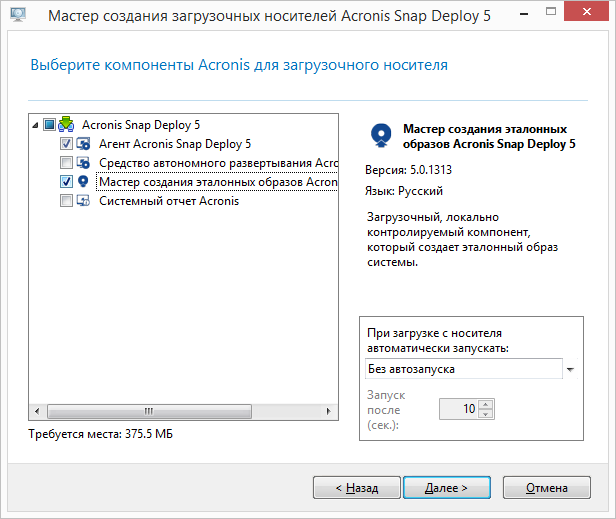
Task: Click the Версия: 5.0.1313 text
Action: (x=409, y=170)
